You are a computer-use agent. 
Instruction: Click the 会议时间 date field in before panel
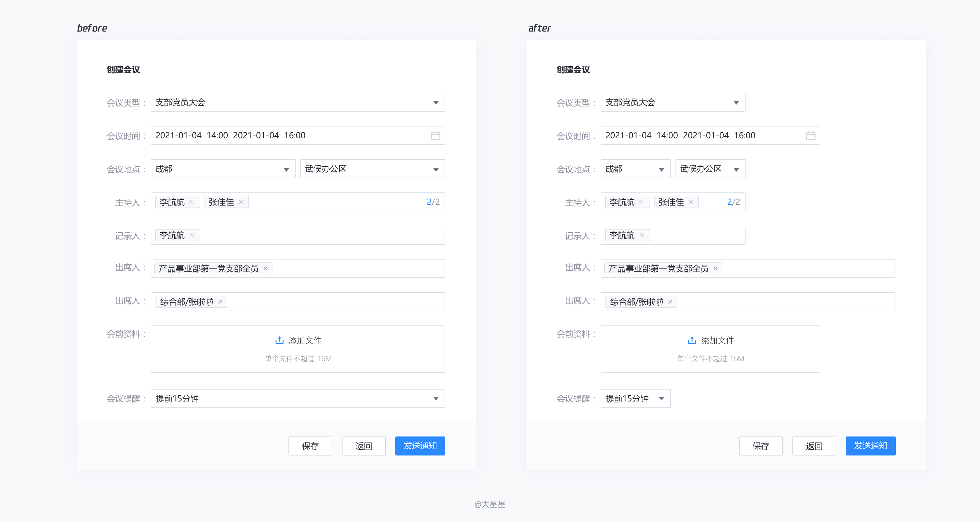(297, 135)
